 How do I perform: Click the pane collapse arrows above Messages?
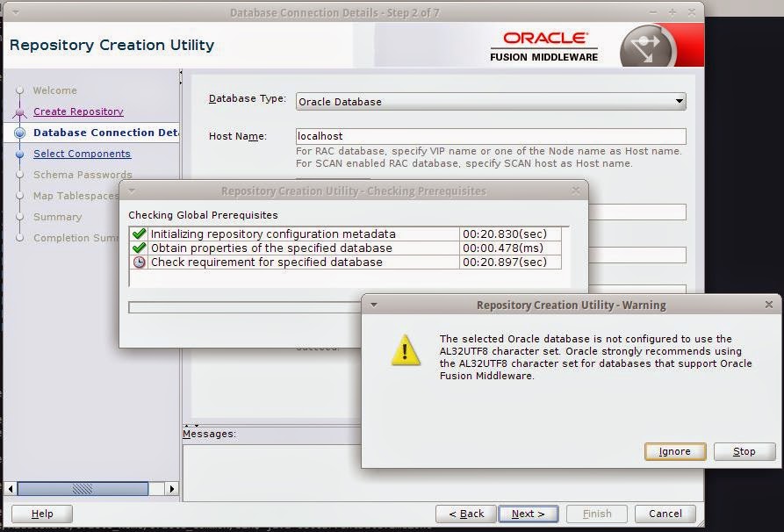pos(191,426)
